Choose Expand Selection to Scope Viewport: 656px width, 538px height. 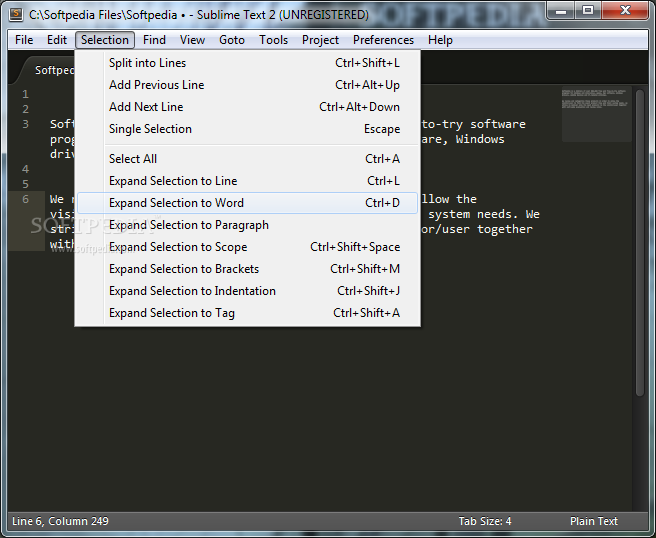click(x=247, y=247)
